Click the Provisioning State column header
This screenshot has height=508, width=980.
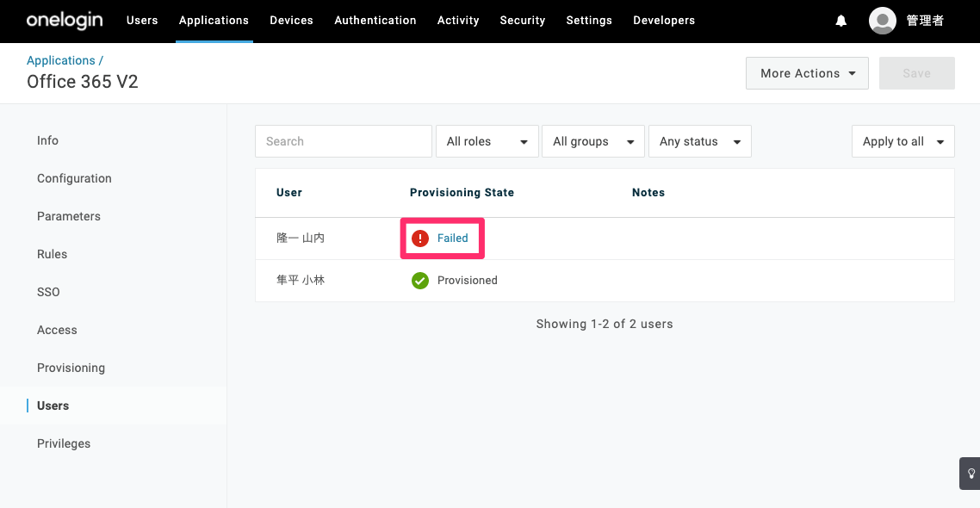[x=462, y=193]
